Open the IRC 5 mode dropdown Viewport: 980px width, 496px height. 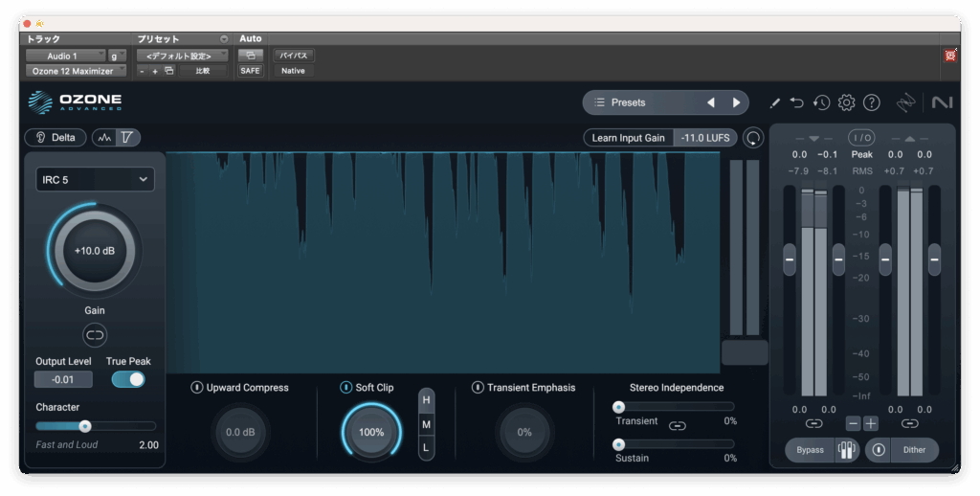pyautogui.click(x=95, y=179)
